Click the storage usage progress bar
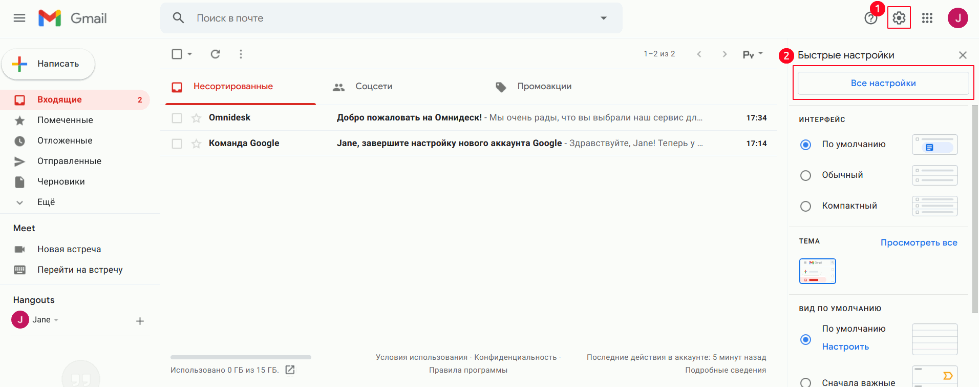Screen dimensions: 980x387 [241, 357]
